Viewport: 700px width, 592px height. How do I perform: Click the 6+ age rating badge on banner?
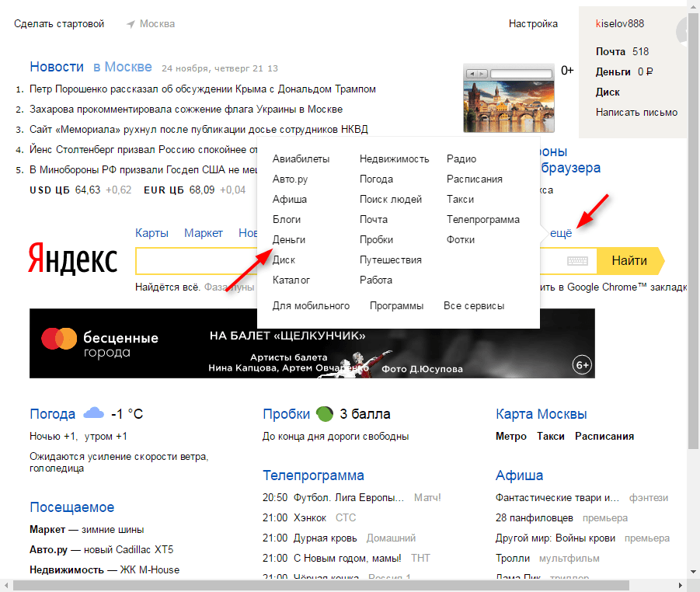tap(582, 365)
